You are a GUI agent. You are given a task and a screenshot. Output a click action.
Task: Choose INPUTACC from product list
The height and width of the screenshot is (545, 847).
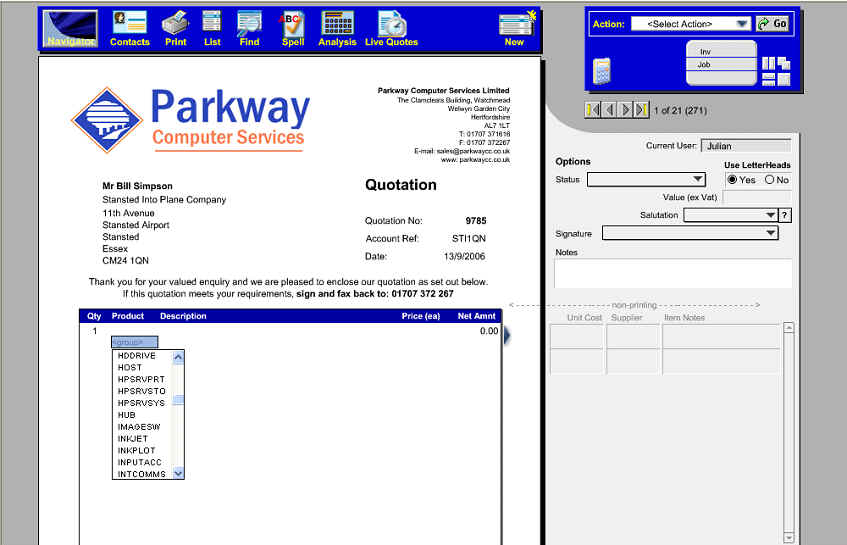(139, 463)
